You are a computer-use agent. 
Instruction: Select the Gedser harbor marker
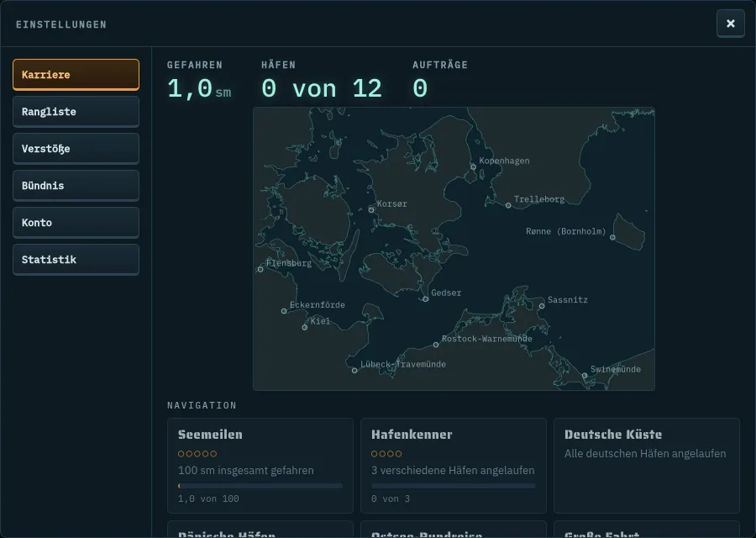click(x=425, y=299)
